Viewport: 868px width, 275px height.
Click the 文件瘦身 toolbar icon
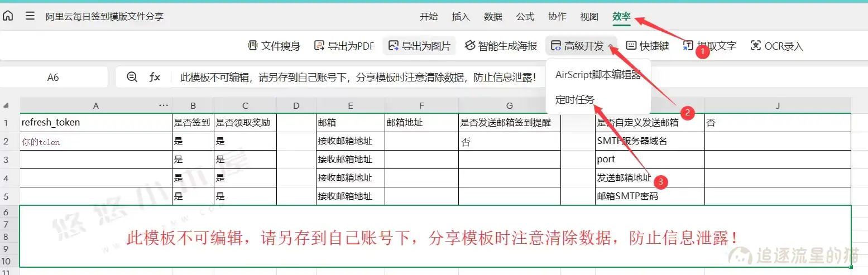(x=252, y=46)
